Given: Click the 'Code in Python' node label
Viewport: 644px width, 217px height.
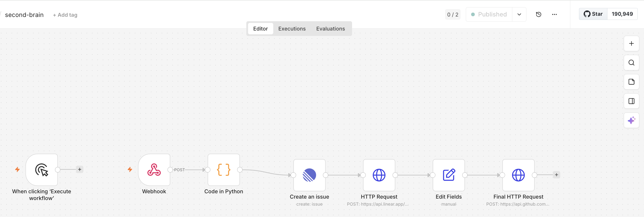Looking at the screenshot, I should 224,191.
